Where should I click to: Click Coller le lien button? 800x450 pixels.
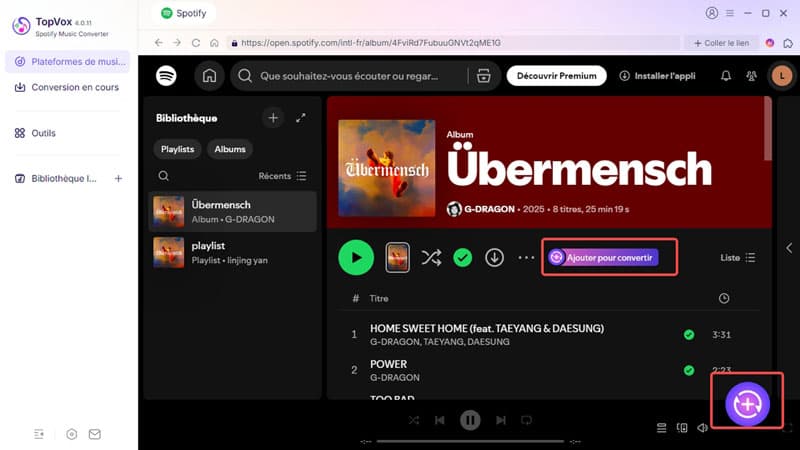(721, 43)
